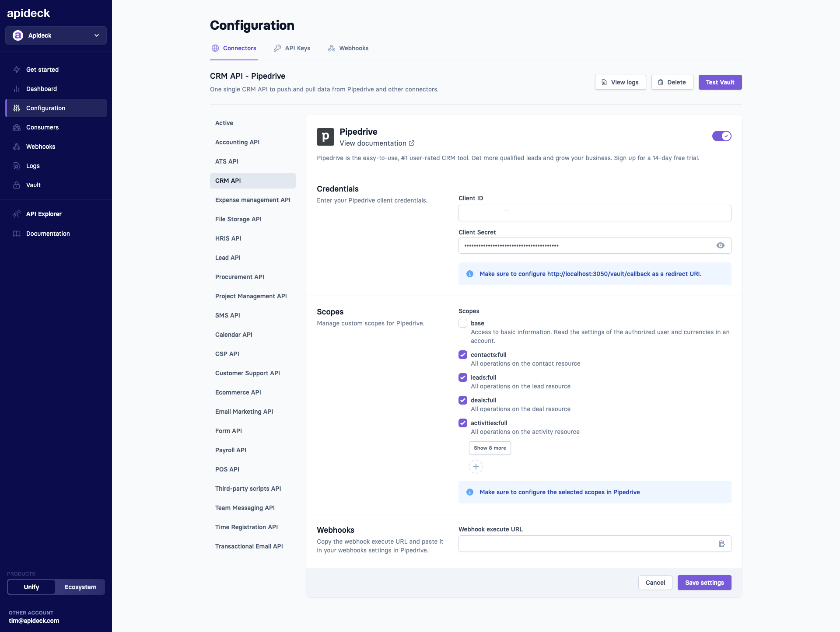Select Expense management API category
Screen dimensions: 840x632
click(x=253, y=200)
